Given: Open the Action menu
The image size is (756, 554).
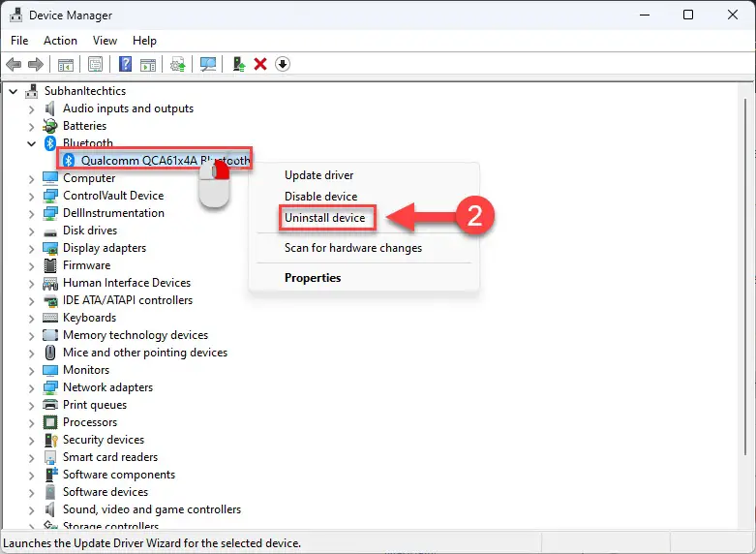Looking at the screenshot, I should pos(60,41).
